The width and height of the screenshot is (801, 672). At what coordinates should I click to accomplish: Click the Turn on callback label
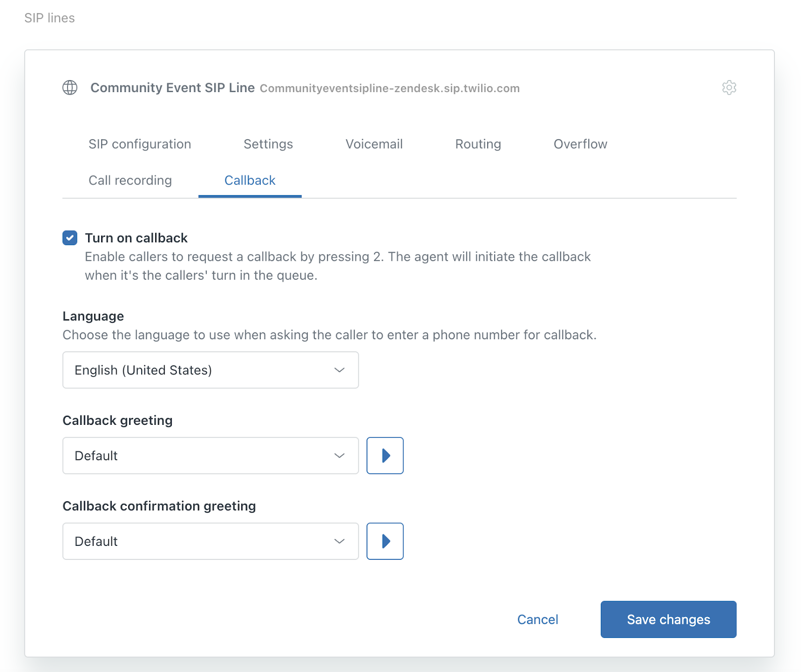click(x=136, y=238)
